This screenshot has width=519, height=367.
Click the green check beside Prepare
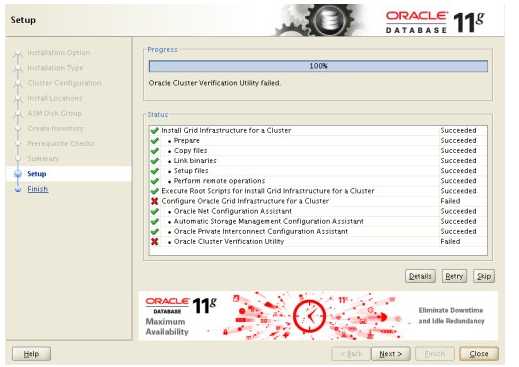[154, 141]
